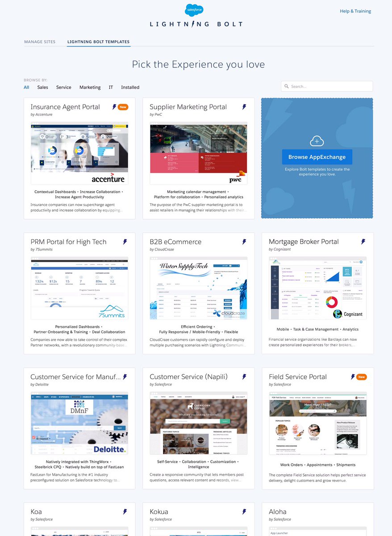
Task: Click lightning bolt icon on Koa card
Action: (125, 512)
